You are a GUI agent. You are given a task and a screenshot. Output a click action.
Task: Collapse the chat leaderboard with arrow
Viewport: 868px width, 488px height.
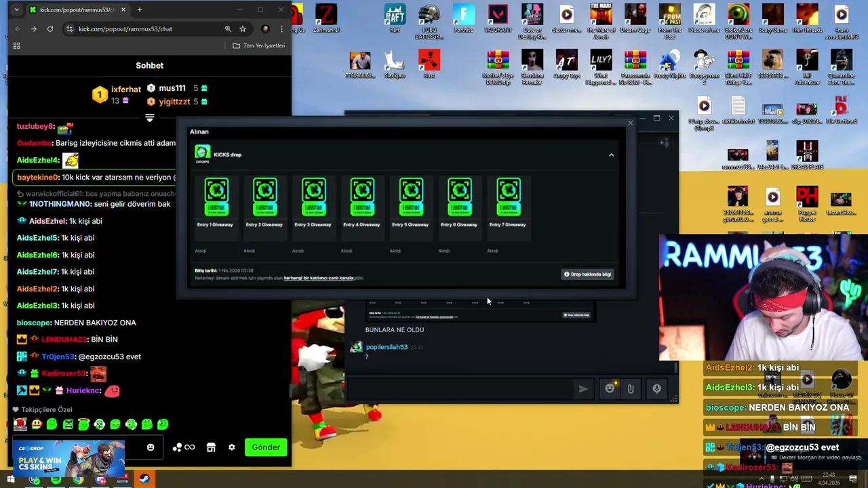tap(150, 119)
